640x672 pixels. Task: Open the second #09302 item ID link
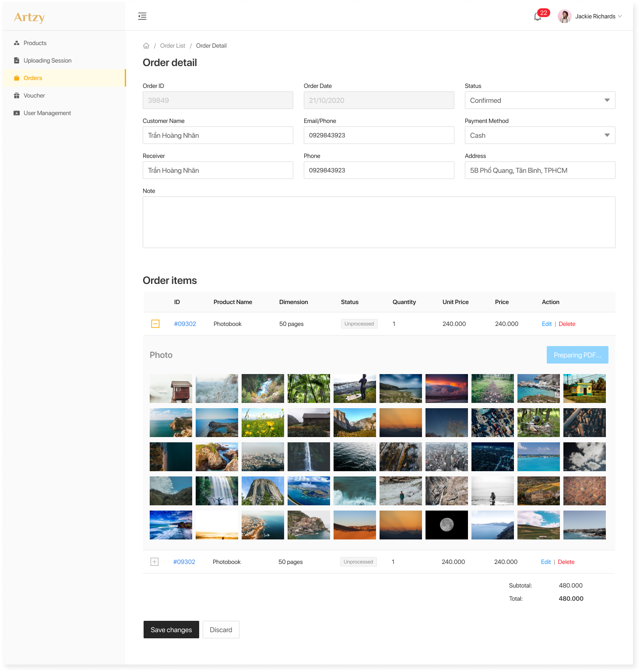click(x=184, y=562)
